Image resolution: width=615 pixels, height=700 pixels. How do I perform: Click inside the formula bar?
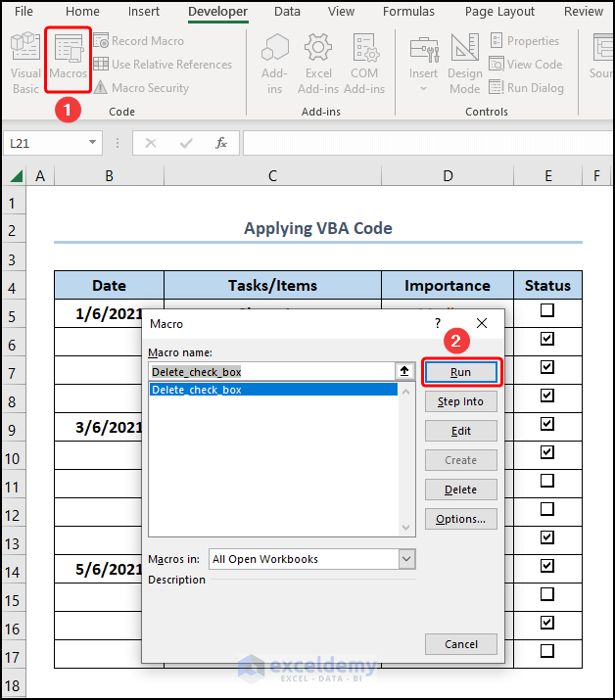[427, 143]
